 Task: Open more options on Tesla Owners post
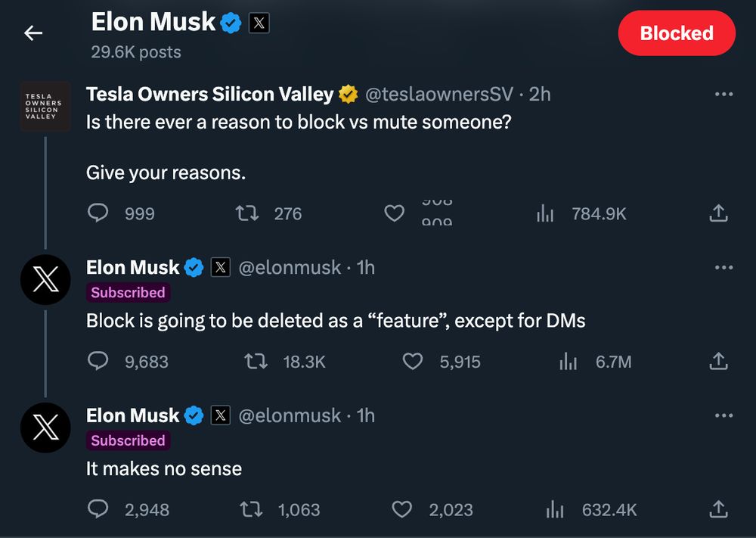tap(723, 95)
